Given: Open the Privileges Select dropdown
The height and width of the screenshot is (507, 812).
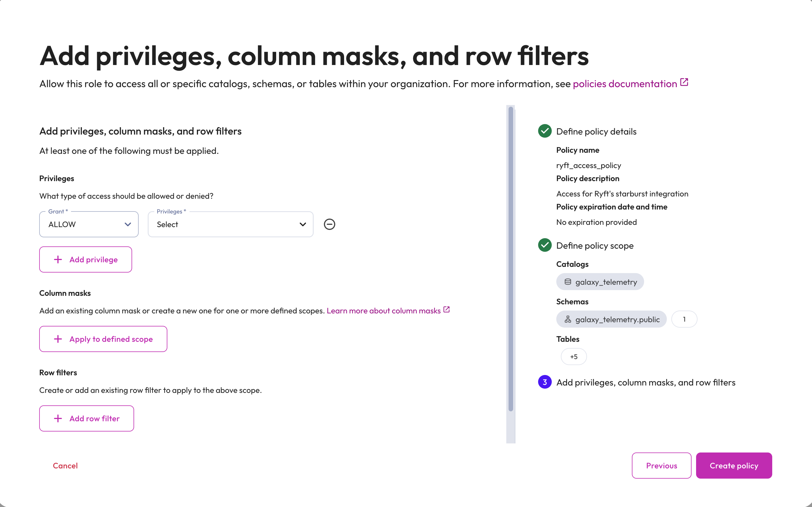Looking at the screenshot, I should [230, 224].
